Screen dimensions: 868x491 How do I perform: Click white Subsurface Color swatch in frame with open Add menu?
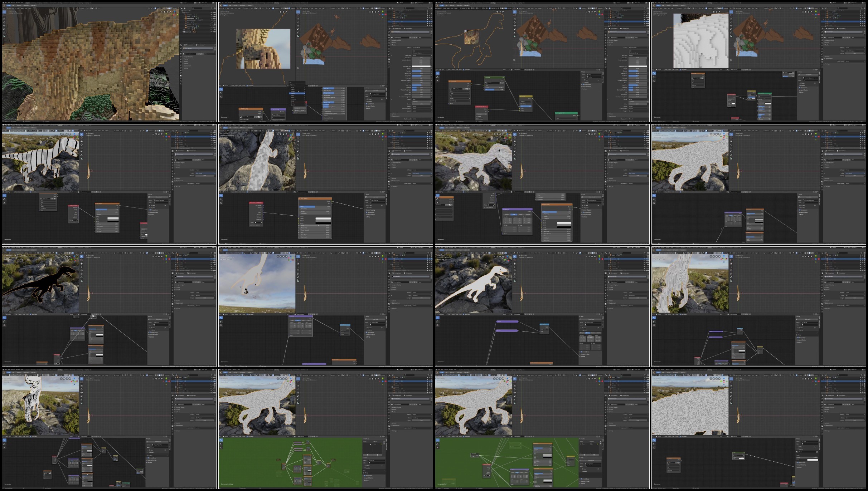click(x=421, y=67)
